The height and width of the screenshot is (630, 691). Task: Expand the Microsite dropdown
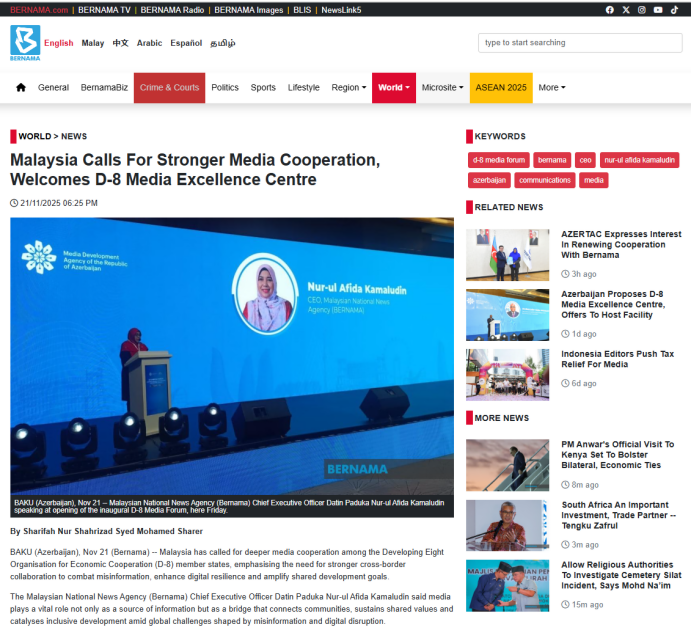click(x=442, y=88)
